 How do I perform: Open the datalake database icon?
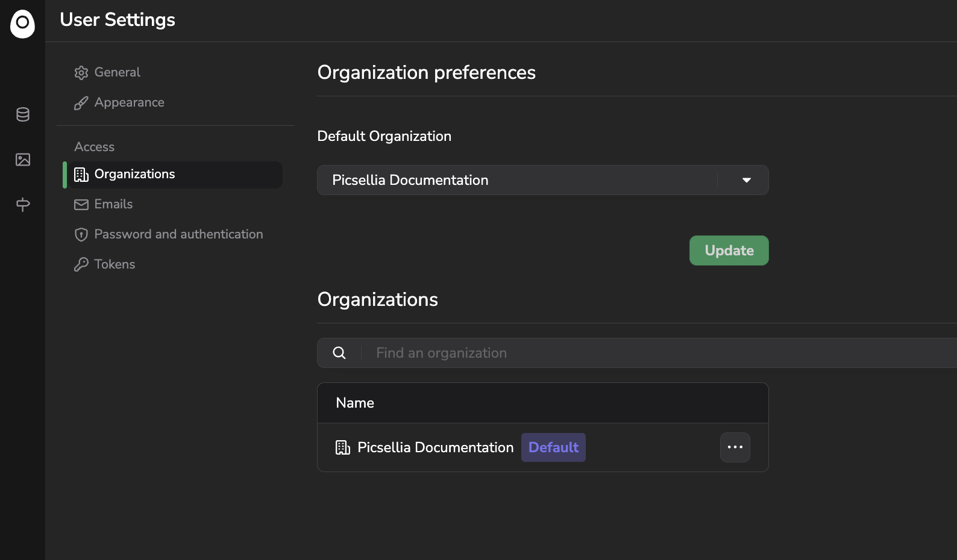coord(23,114)
